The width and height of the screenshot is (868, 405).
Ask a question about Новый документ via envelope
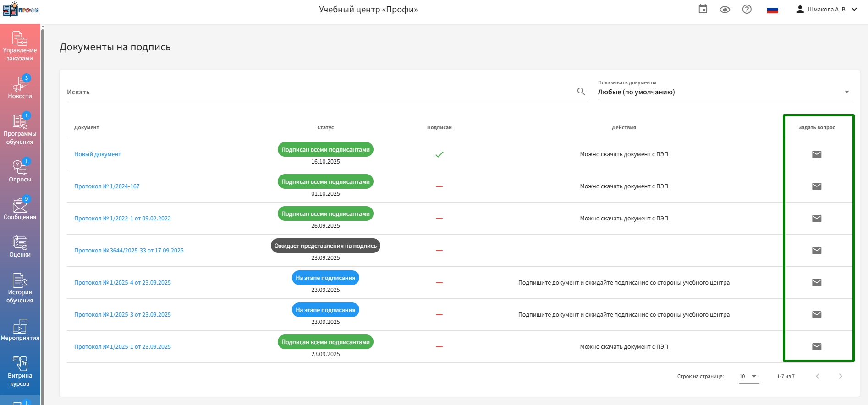tap(816, 154)
